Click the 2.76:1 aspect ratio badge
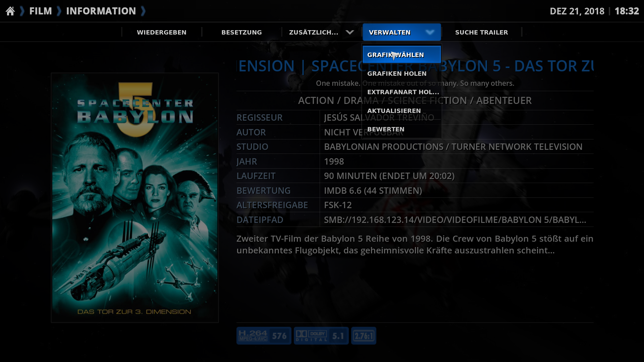Screen dimensions: 644x362 (364, 336)
